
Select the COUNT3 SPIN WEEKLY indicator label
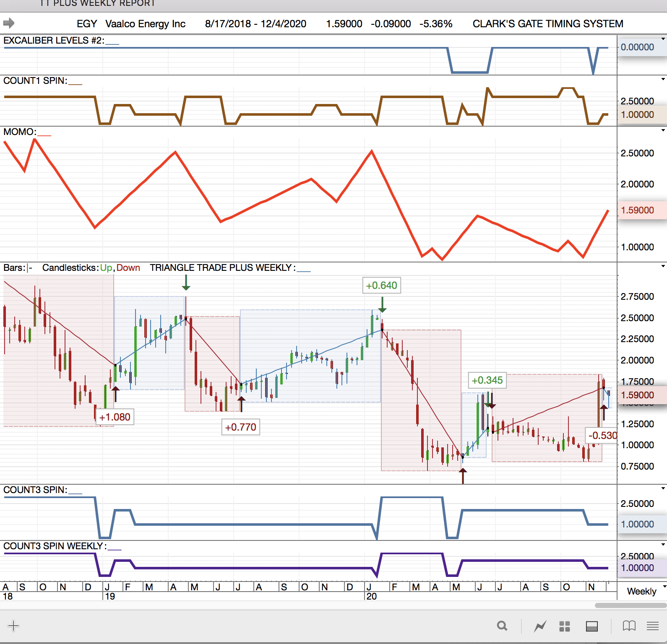[55, 546]
